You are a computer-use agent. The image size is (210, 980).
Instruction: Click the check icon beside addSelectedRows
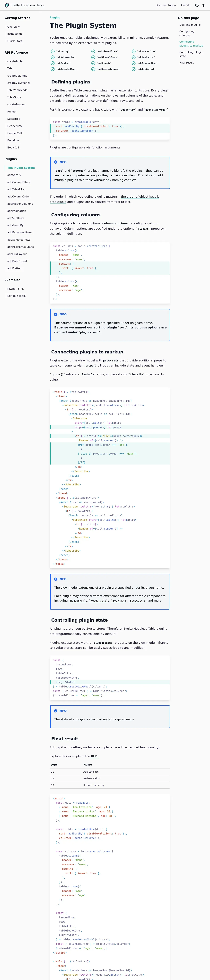tap(53, 69)
